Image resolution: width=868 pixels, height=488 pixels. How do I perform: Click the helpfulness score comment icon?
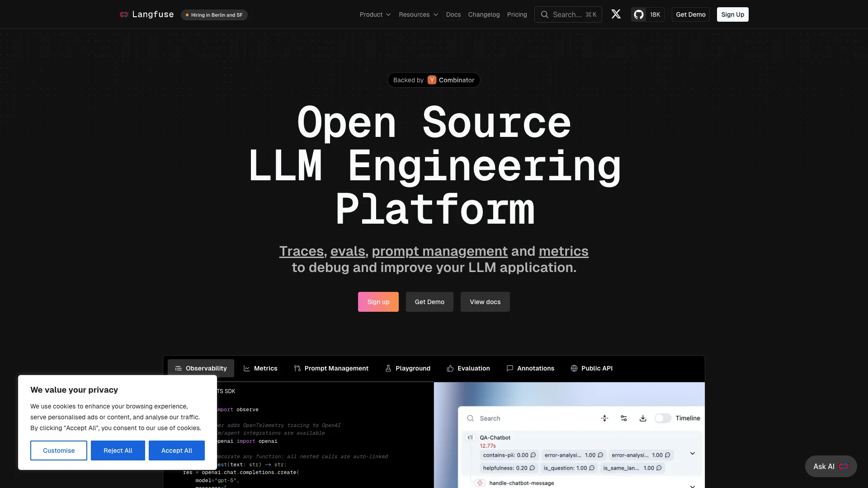pyautogui.click(x=532, y=468)
